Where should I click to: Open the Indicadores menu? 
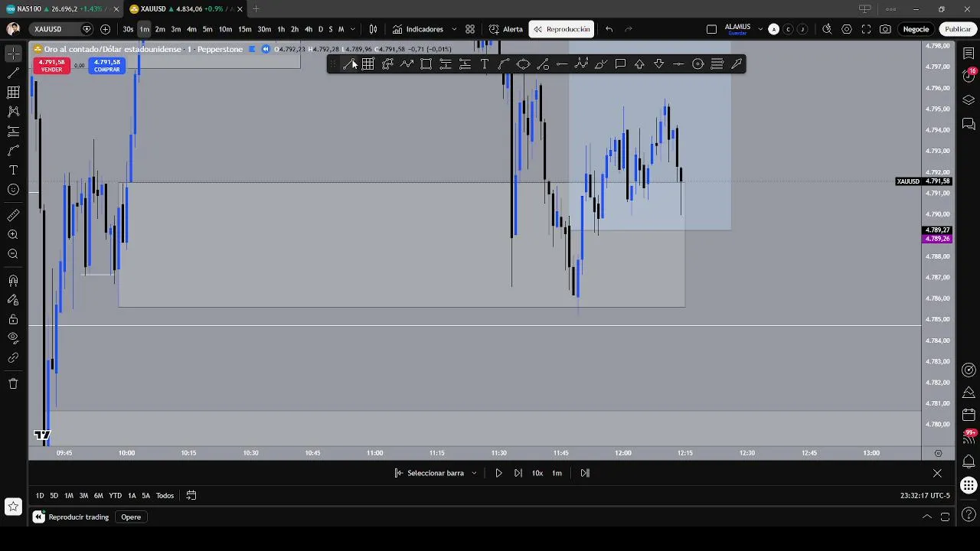tap(418, 29)
